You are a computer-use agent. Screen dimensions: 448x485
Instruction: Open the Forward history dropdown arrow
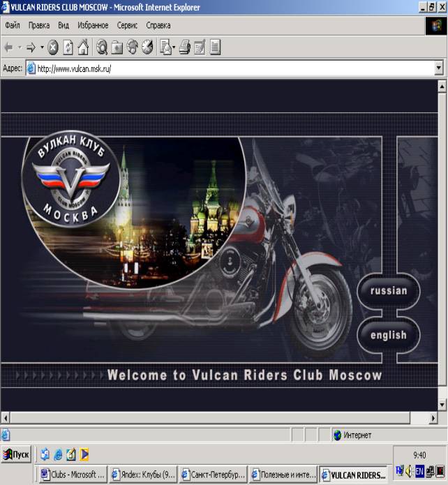tap(42, 47)
